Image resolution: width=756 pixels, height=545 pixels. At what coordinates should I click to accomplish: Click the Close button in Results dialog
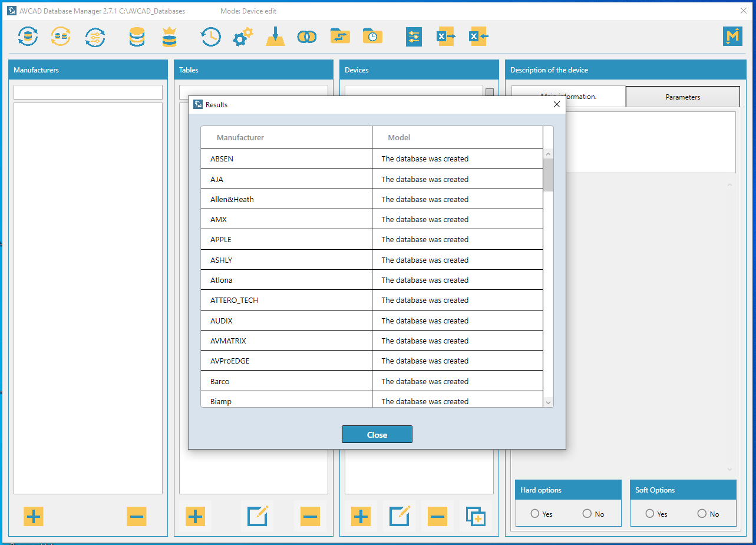point(377,435)
